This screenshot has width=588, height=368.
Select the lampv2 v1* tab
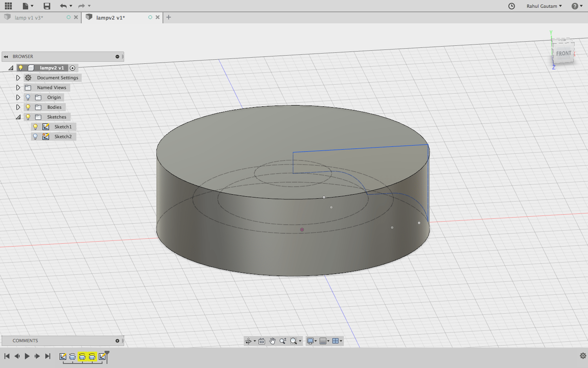(x=111, y=18)
